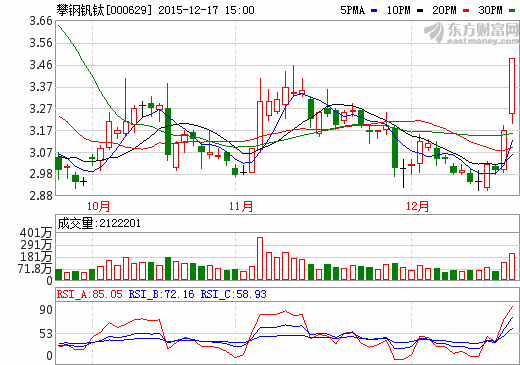Select the 20PM legend label
The image size is (520, 365).
[444, 10]
